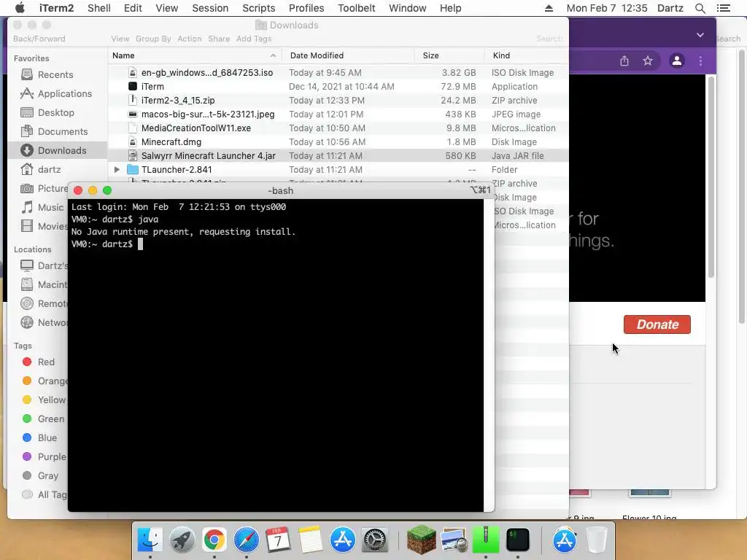Click the menu bar clock Mon Feb 7
The height and width of the screenshot is (560, 747).
[606, 8]
